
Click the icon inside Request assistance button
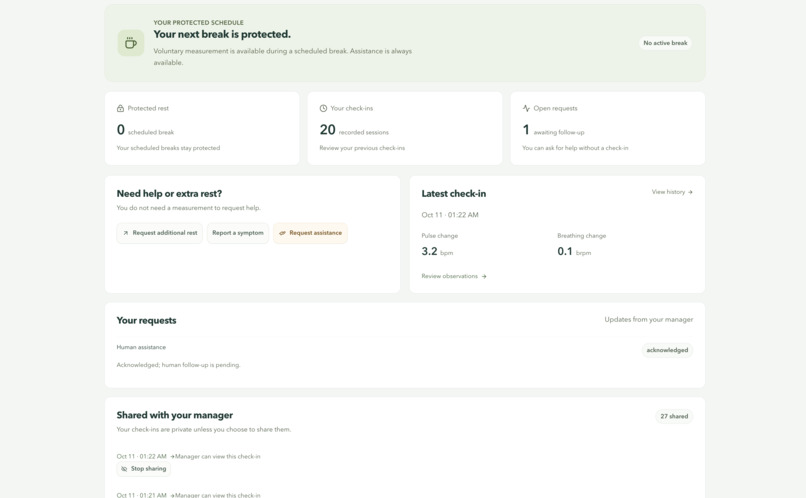coord(282,233)
